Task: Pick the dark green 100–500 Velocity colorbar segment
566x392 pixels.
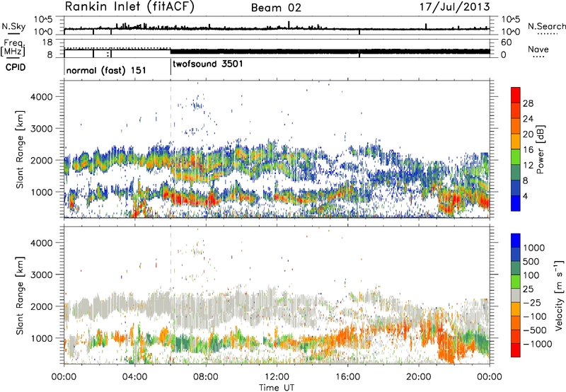Action: [x=516, y=268]
